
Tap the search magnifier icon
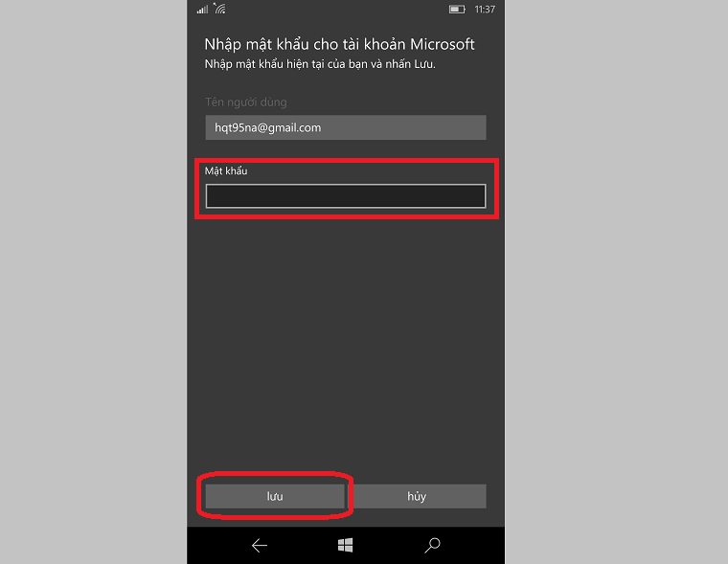(x=432, y=546)
